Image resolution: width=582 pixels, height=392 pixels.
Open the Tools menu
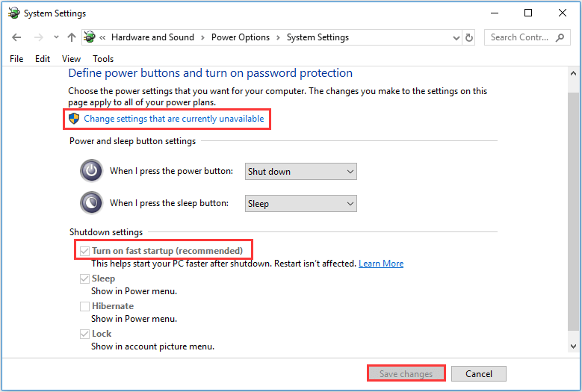point(103,59)
